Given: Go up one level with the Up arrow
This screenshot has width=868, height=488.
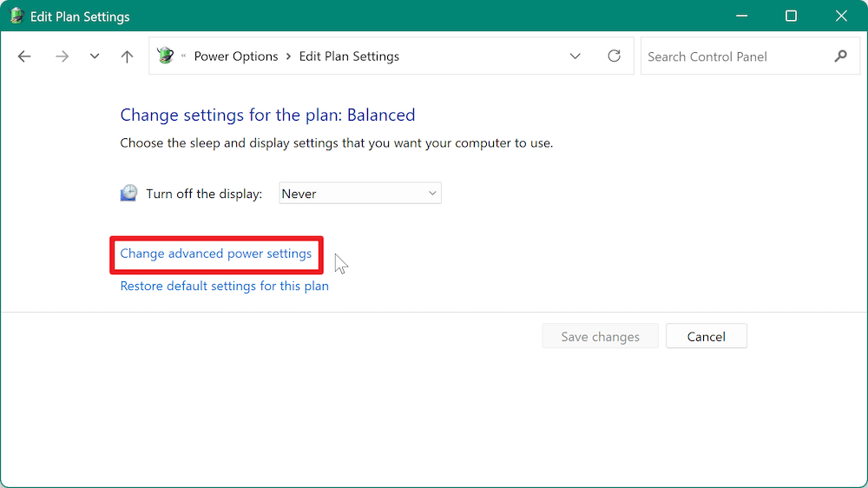Looking at the screenshot, I should 127,56.
